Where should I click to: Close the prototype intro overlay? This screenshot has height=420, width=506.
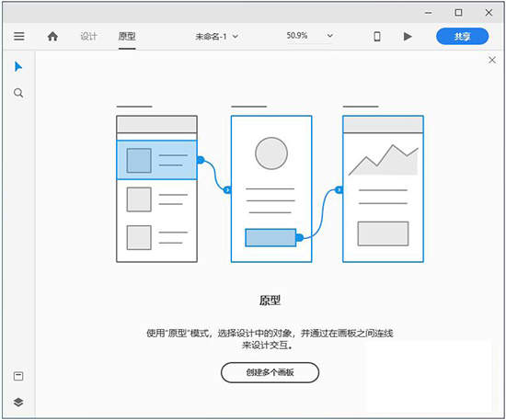click(x=492, y=60)
